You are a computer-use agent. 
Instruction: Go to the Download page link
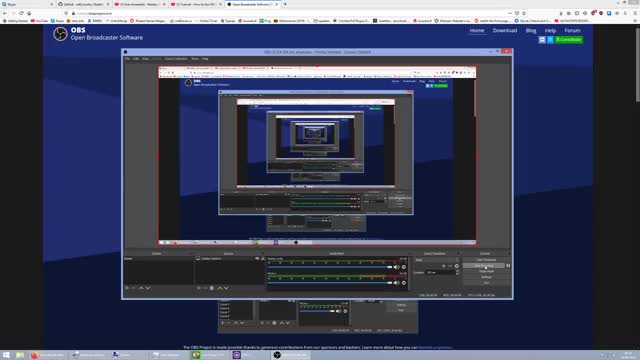pyautogui.click(x=505, y=31)
